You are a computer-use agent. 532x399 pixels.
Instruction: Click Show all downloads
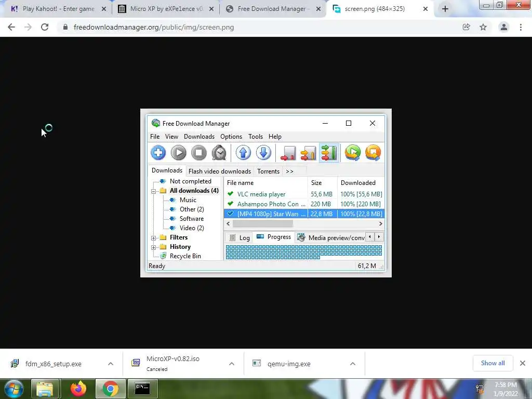[493, 363]
